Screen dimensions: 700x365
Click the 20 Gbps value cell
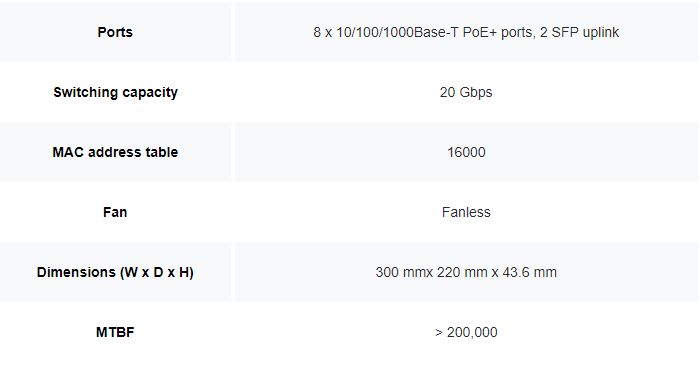(466, 92)
